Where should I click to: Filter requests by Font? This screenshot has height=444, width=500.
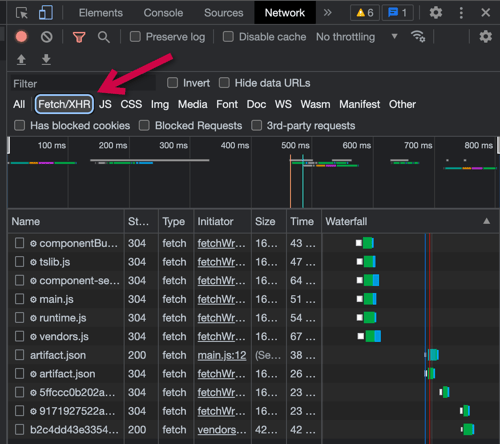click(227, 104)
